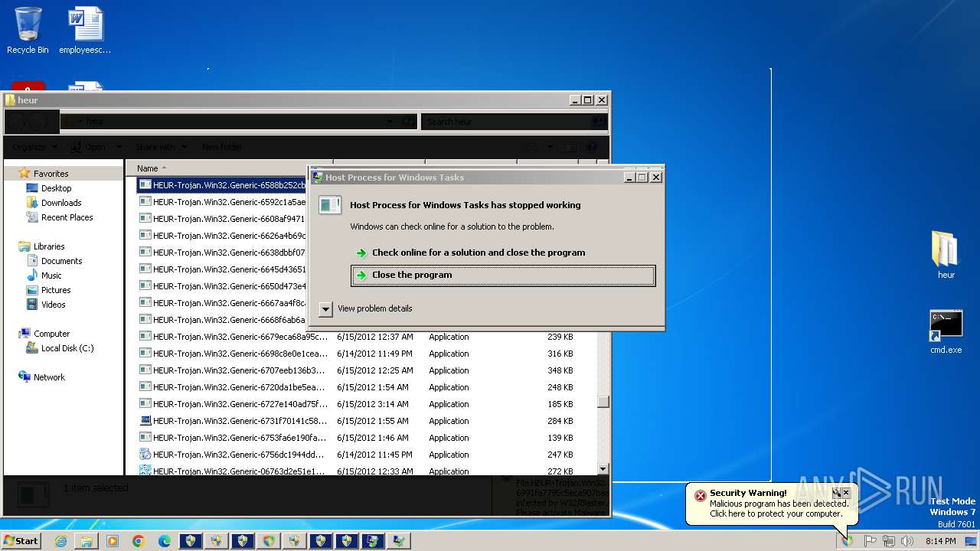Dismiss the Security Warning balloon with its X
This screenshot has width=980, height=551.
coord(846,493)
